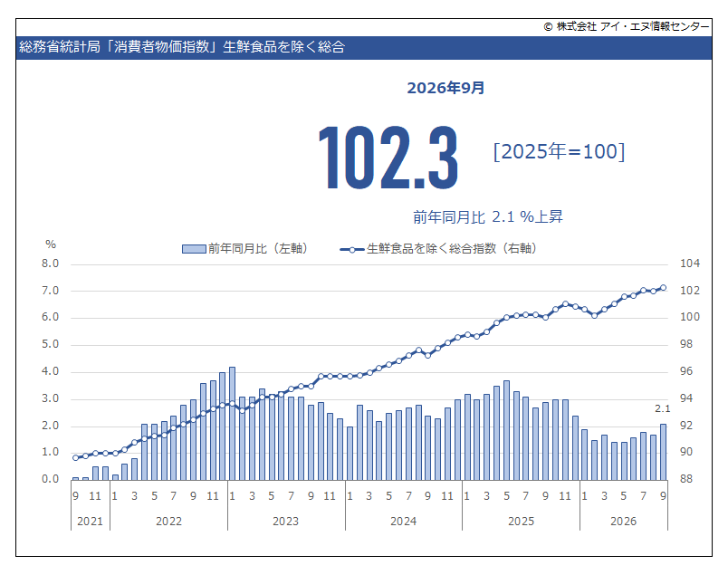
Task: Click the date heading 2026年9月
Action: 445,88
